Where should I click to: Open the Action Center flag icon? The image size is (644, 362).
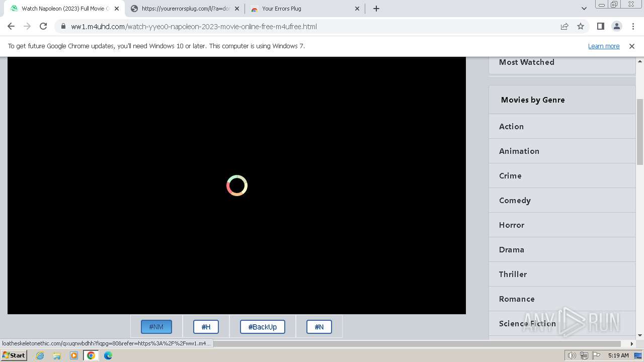(596, 355)
